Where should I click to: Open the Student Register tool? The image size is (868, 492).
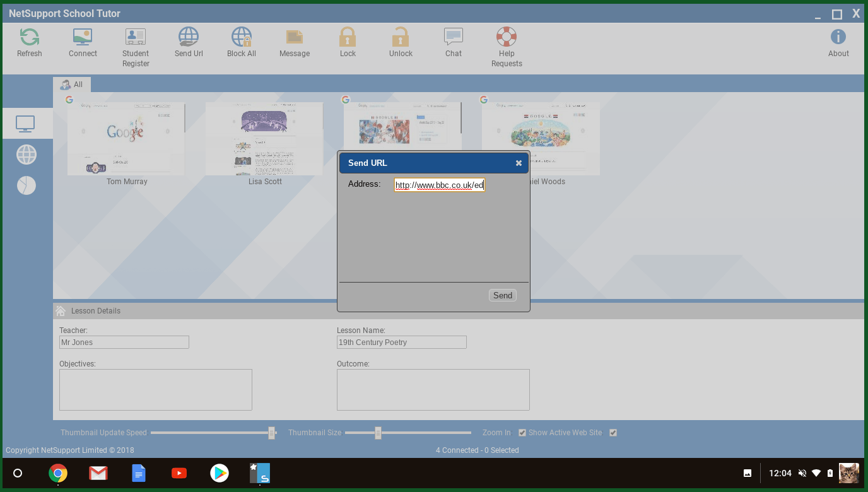(136, 38)
